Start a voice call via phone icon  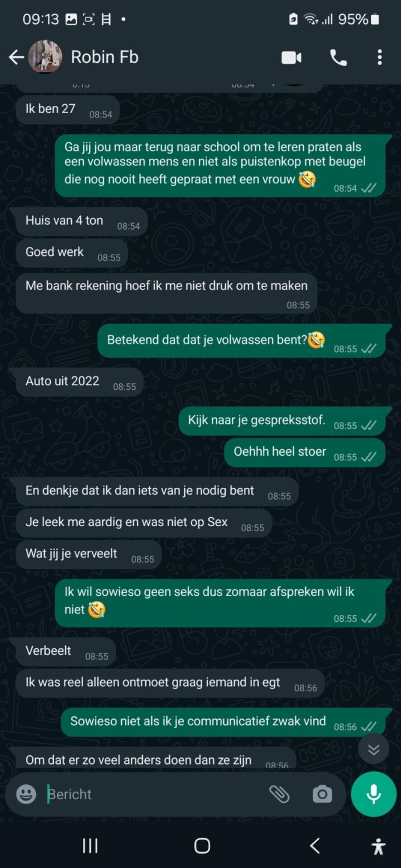click(x=339, y=57)
